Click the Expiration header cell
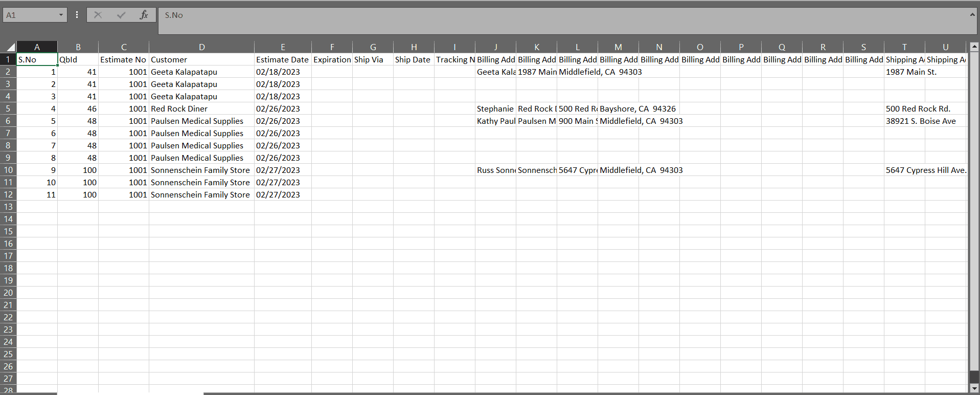Viewport: 980px width, 395px height. tap(332, 59)
